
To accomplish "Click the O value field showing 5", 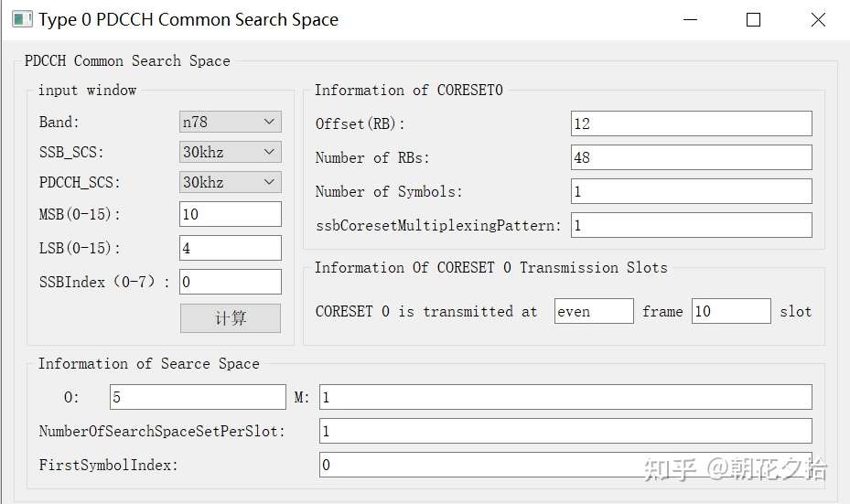I will click(198, 397).
